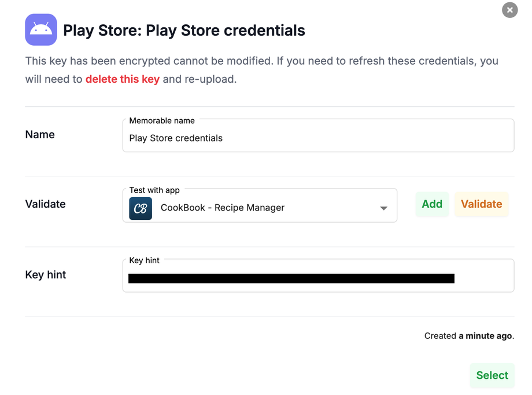The width and height of the screenshot is (532, 395).
Task: Click the dialog title "Play Store credentials"
Action: coord(184,30)
